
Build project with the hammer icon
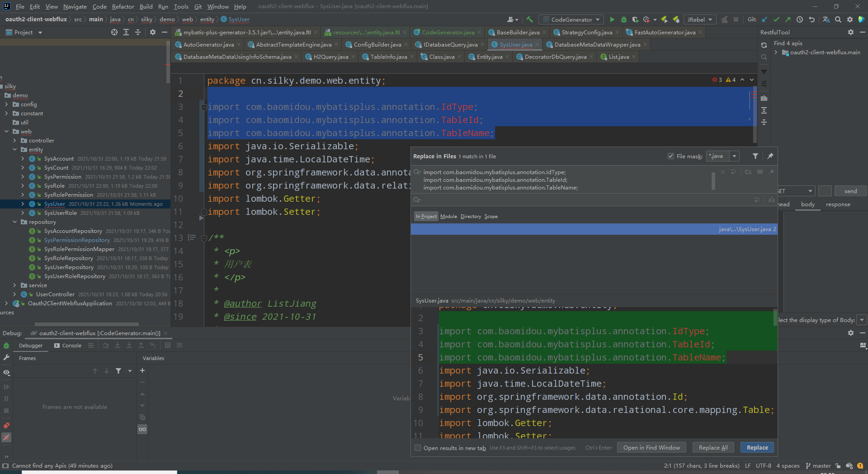(530, 19)
